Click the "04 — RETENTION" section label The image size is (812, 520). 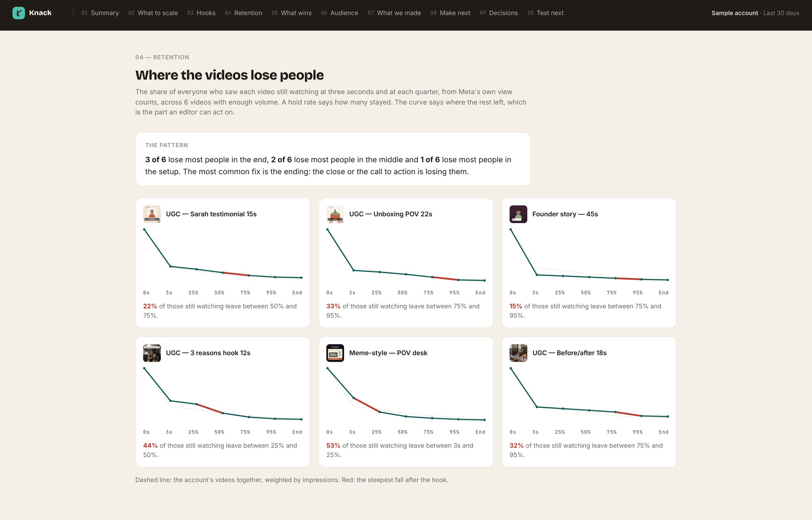point(162,57)
